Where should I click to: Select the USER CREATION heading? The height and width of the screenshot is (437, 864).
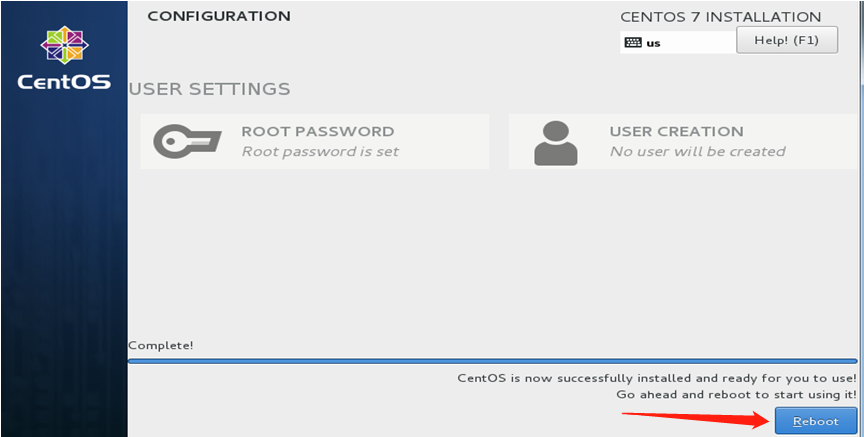click(676, 132)
